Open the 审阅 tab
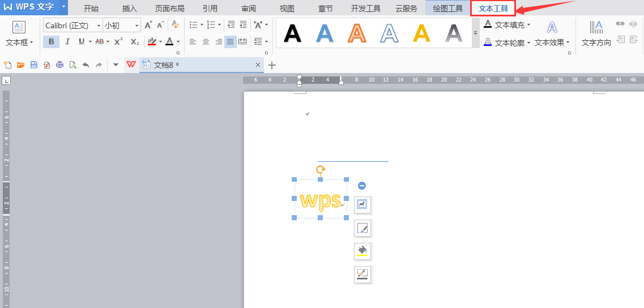This screenshot has height=308, width=644. point(249,8)
